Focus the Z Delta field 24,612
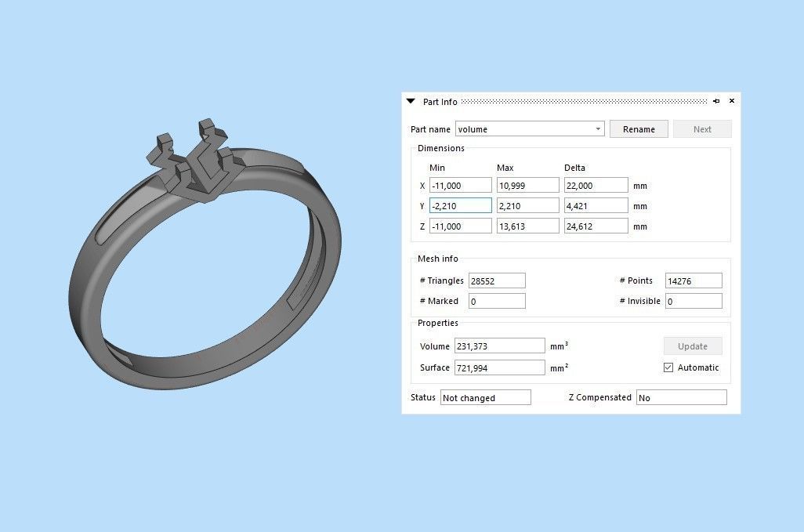This screenshot has height=532, width=804. point(596,226)
